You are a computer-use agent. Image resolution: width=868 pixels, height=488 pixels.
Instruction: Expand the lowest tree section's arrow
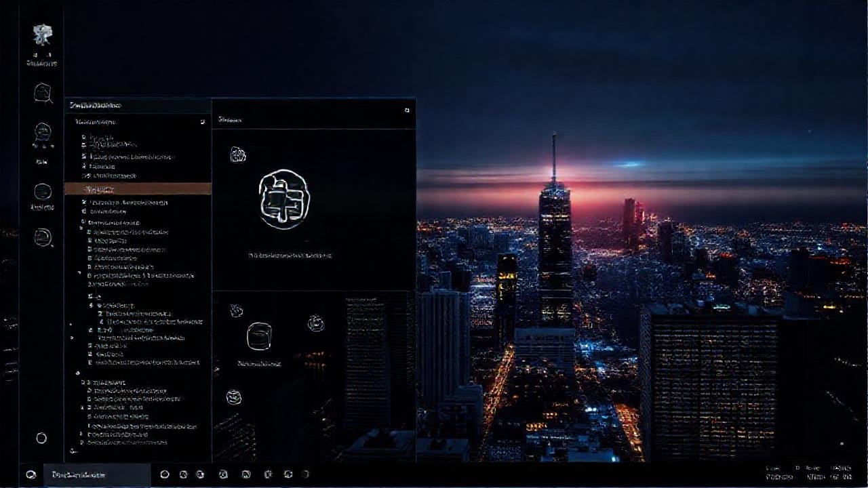pos(77,373)
